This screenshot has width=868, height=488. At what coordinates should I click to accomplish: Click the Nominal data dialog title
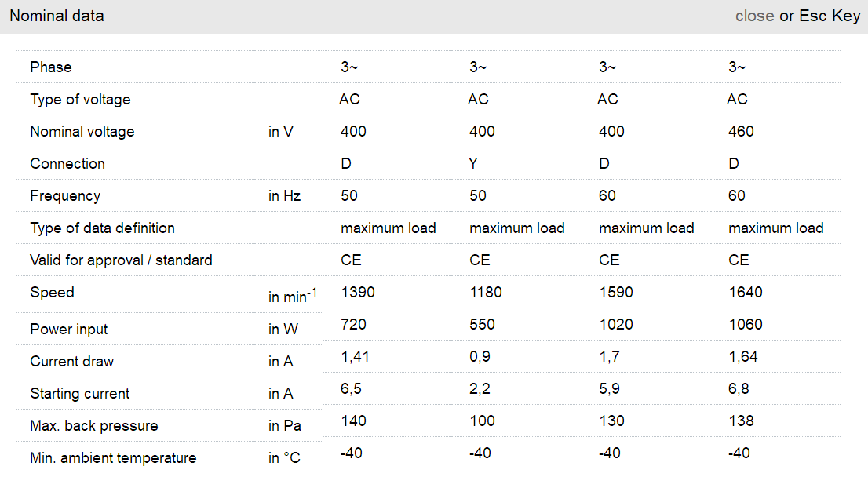tap(57, 16)
